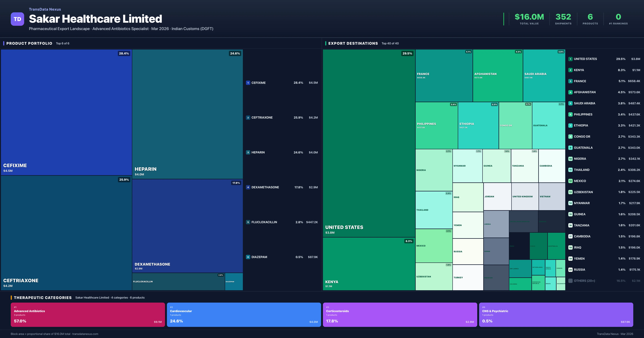Click the TD logo icon
The width and height of the screenshot is (644, 338).
click(x=17, y=19)
